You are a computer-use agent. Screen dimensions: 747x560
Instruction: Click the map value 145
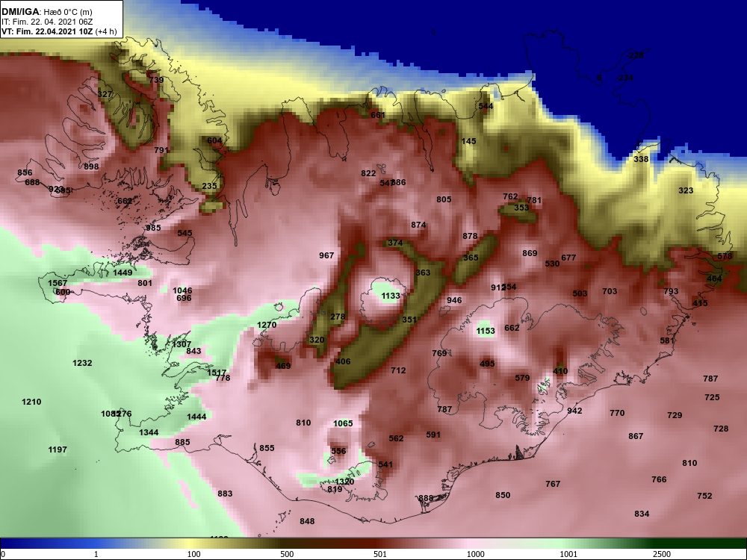[469, 141]
